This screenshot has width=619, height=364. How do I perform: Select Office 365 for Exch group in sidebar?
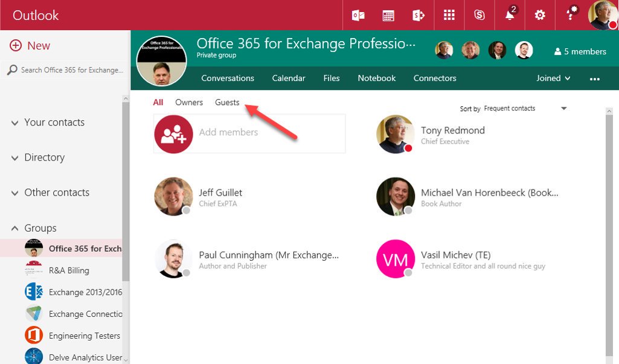pos(61,248)
